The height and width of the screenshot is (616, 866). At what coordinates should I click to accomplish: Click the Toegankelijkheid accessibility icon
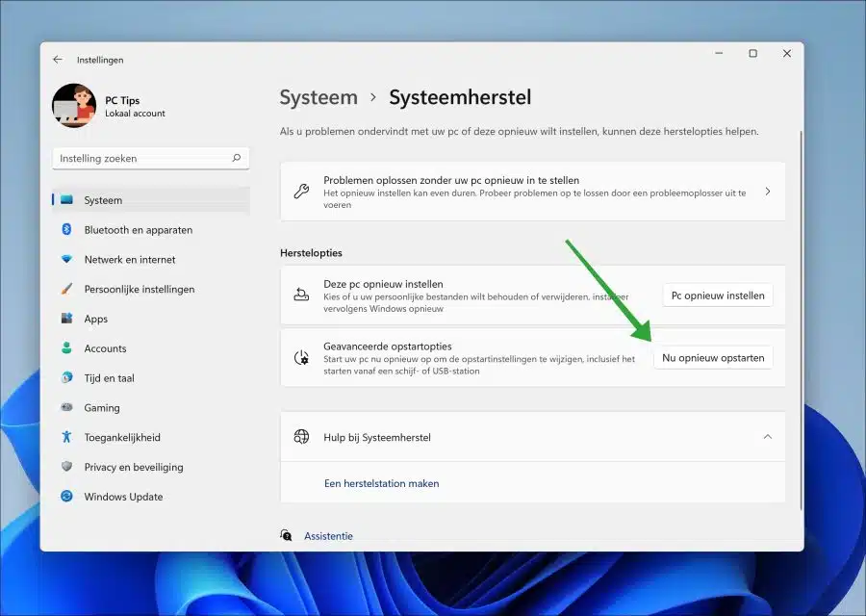point(66,437)
